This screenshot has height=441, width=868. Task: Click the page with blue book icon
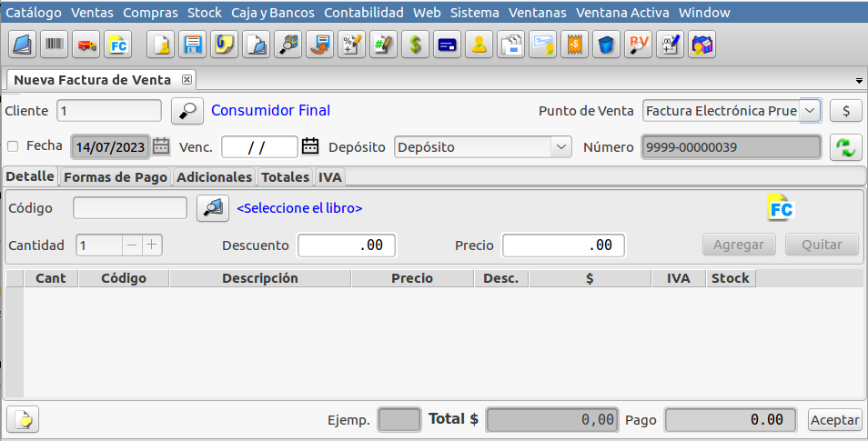click(257, 45)
